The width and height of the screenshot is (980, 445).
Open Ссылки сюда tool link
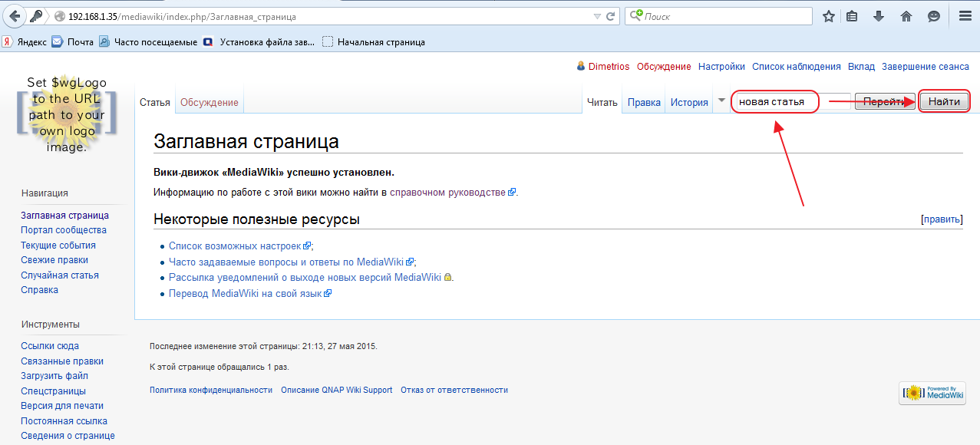click(x=50, y=346)
